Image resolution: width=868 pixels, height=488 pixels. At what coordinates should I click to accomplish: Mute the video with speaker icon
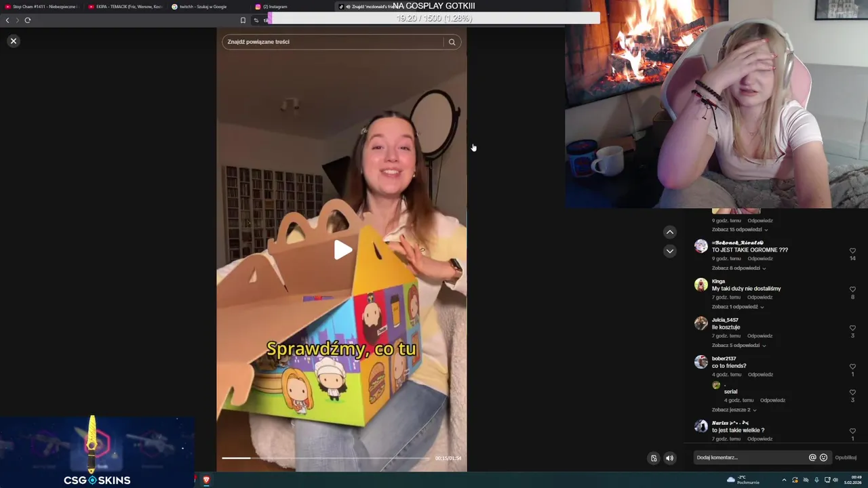click(669, 458)
